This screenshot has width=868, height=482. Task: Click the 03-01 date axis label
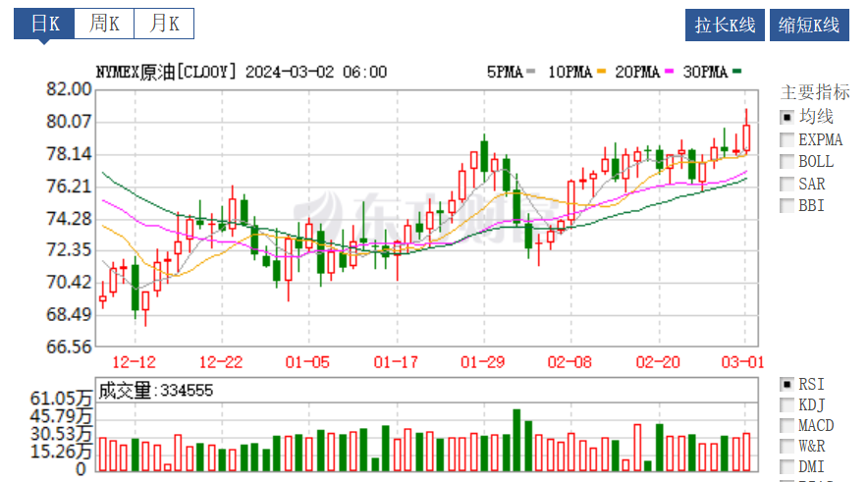click(742, 362)
